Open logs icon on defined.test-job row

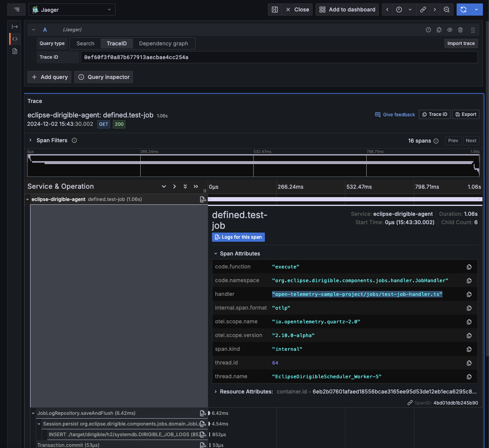pos(203,199)
